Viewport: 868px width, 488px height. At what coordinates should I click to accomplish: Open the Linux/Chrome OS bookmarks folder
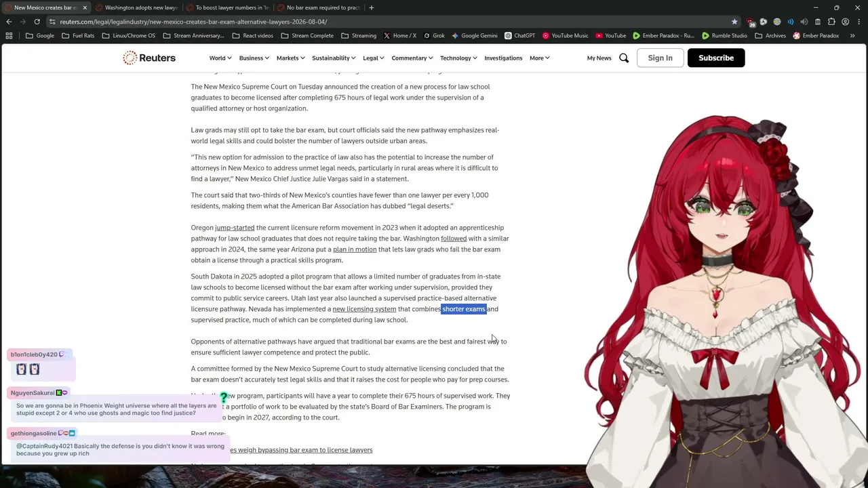point(128,36)
